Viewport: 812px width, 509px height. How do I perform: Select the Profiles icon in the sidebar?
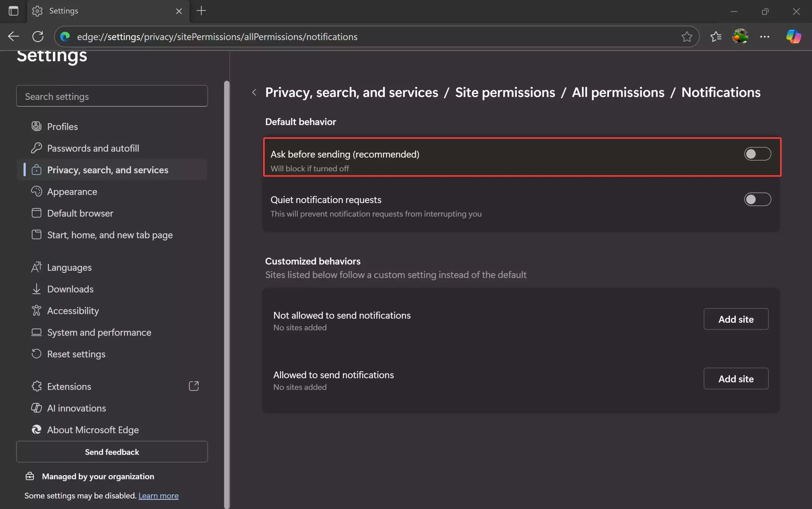tap(36, 126)
